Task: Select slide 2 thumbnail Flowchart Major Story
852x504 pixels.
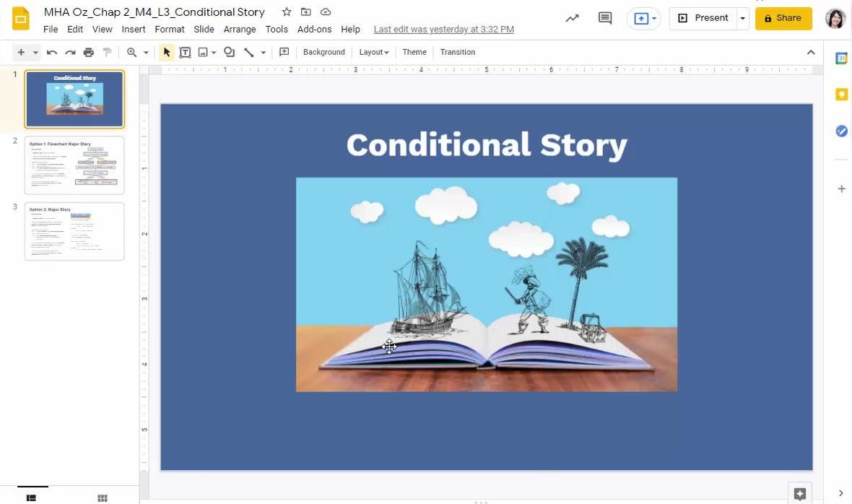Action: [x=74, y=165]
